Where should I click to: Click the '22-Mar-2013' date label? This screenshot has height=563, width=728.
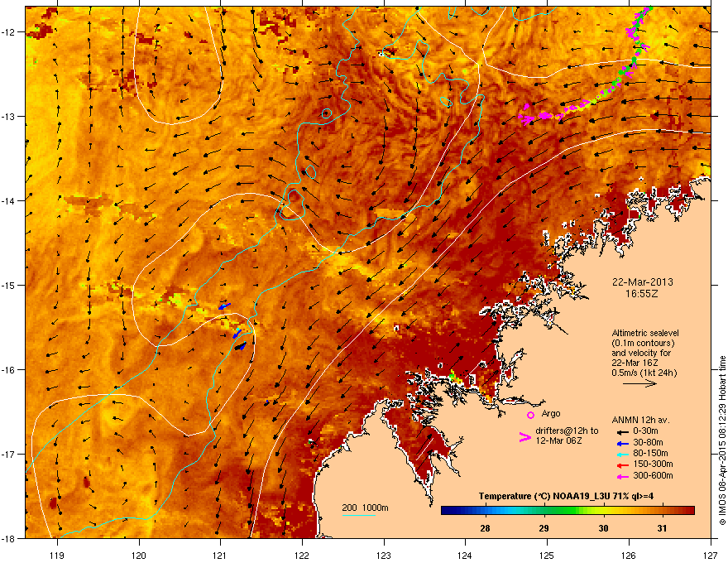(642, 282)
